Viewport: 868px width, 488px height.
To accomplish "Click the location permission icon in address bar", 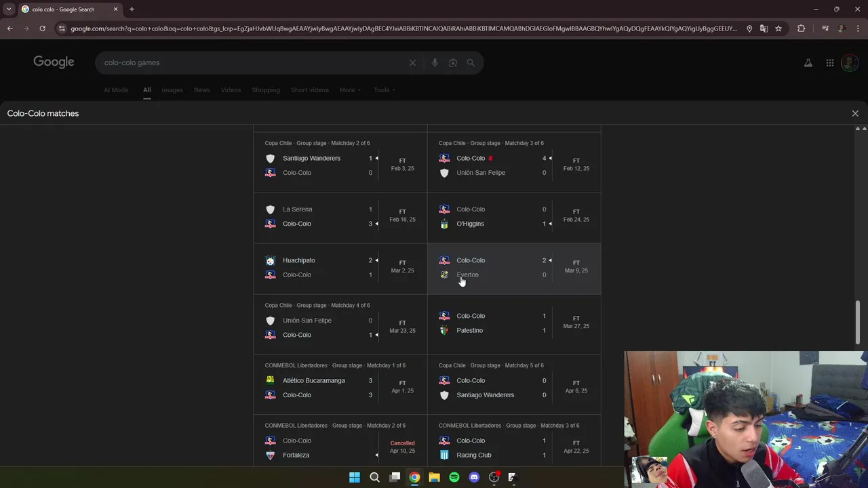I will point(749,28).
